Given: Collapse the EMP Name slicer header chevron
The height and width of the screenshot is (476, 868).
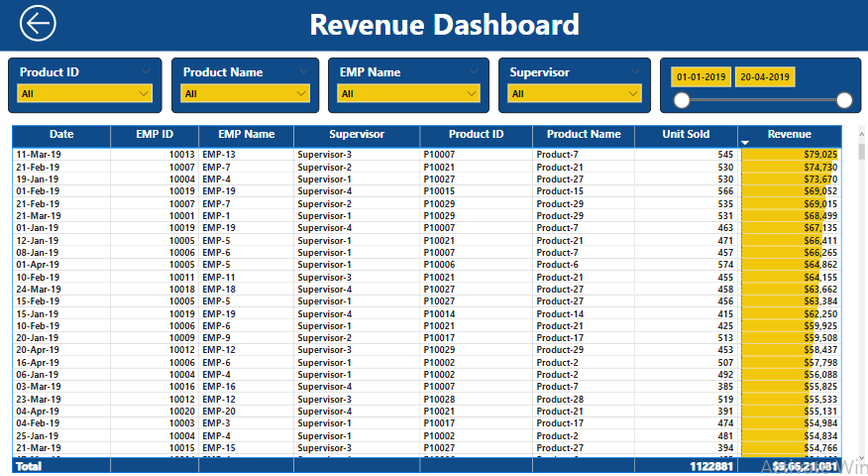Looking at the screenshot, I should point(474,71).
